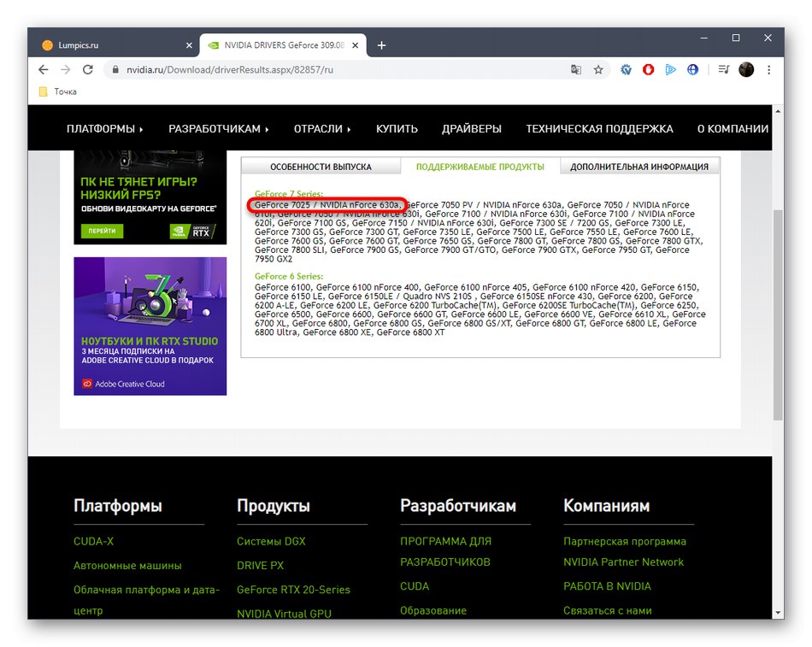The image size is (812, 647).
Task: Open the NVIDIA Partner Network link
Action: pyautogui.click(x=623, y=562)
